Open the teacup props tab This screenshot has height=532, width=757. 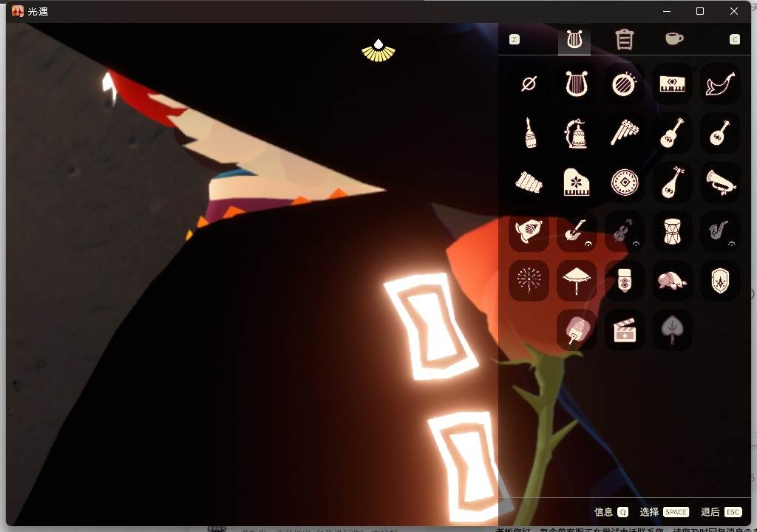(674, 38)
